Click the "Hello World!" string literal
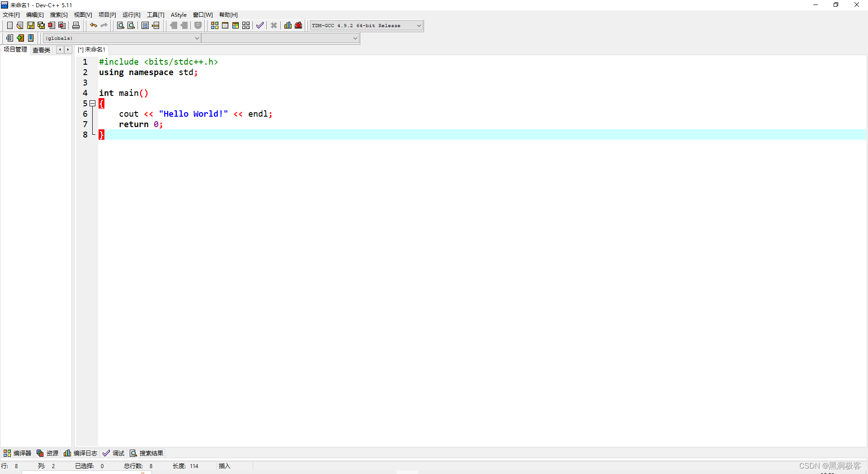The height and width of the screenshot is (474, 868). 193,114
